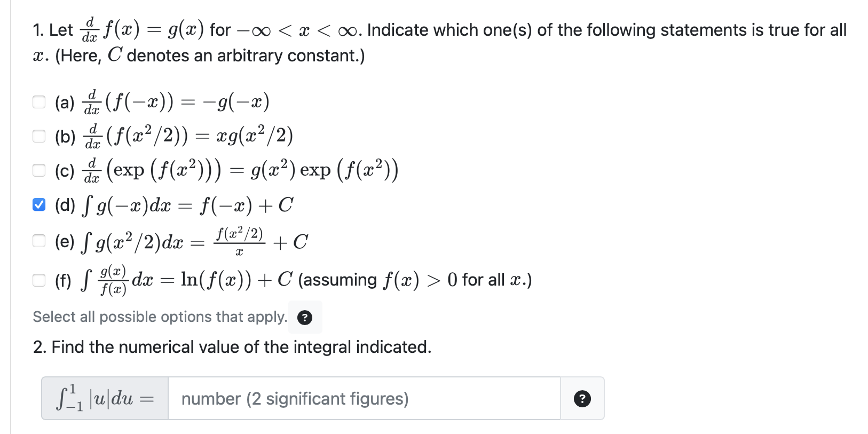Click the arbitrary constant note text
The image size is (868, 434).
(x=198, y=55)
